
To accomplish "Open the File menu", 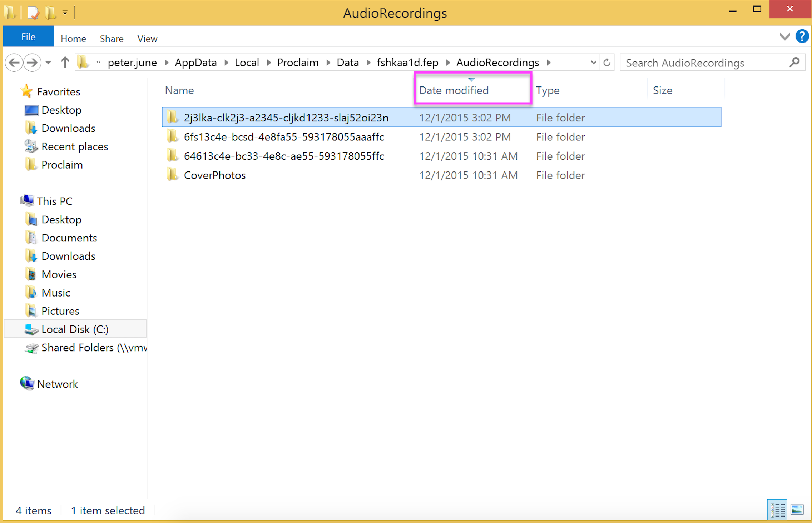I will pos(28,37).
